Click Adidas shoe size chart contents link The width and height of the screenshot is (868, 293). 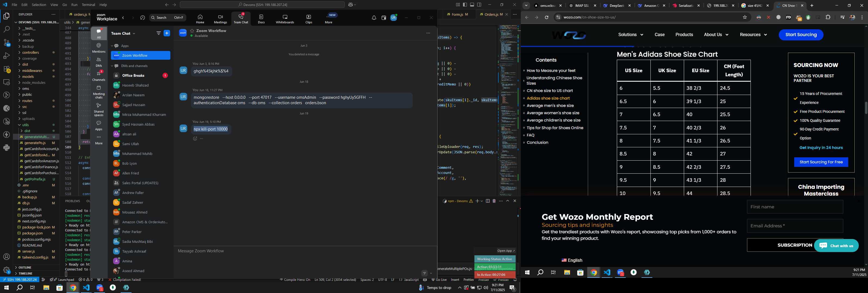[x=548, y=98]
